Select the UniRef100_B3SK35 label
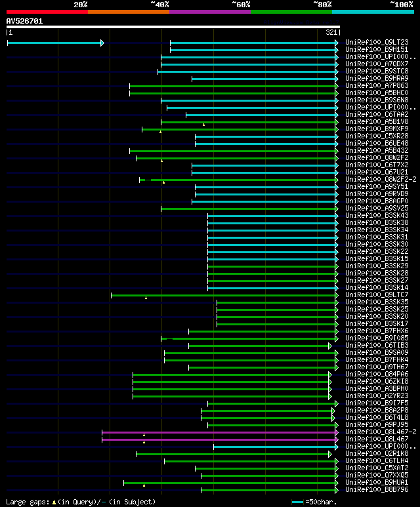Image resolution: width=420 pixels, height=507 pixels. pos(377,302)
